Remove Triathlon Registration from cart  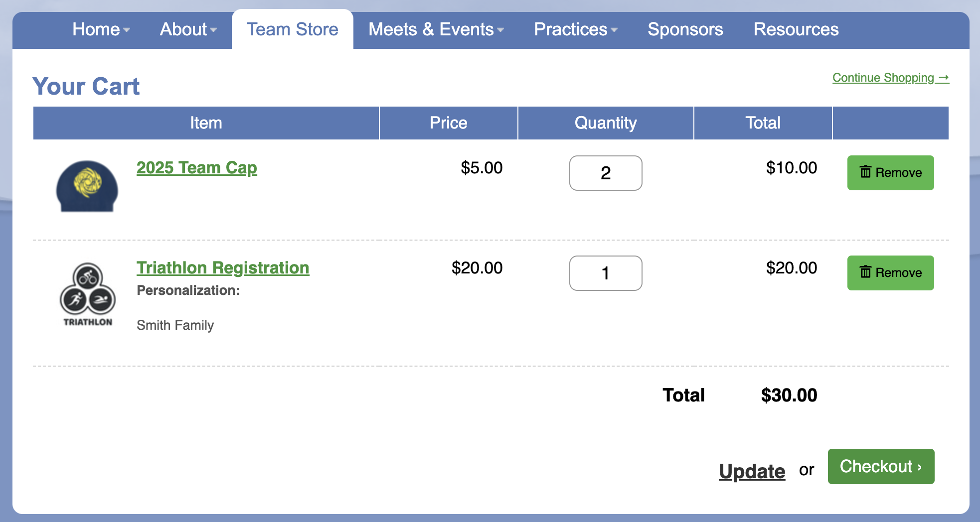(x=890, y=272)
